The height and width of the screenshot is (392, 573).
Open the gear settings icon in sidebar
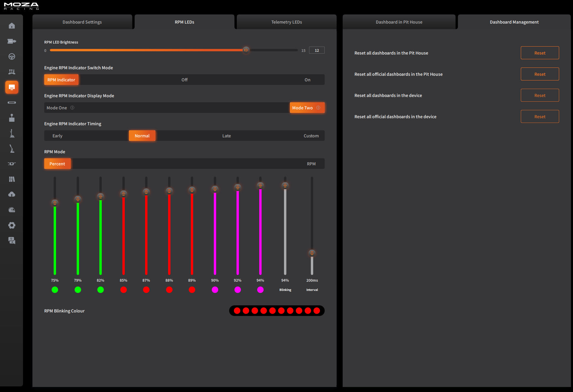pyautogui.click(x=12, y=225)
